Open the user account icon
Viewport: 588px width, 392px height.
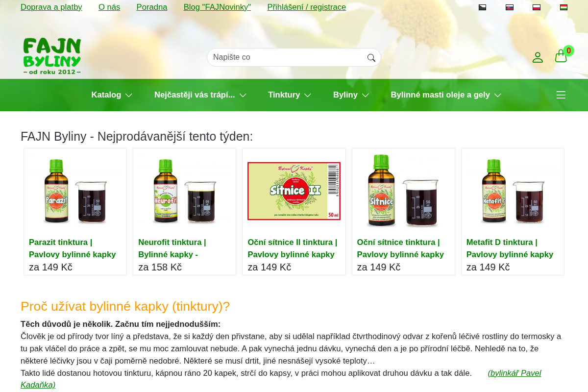coord(538,57)
